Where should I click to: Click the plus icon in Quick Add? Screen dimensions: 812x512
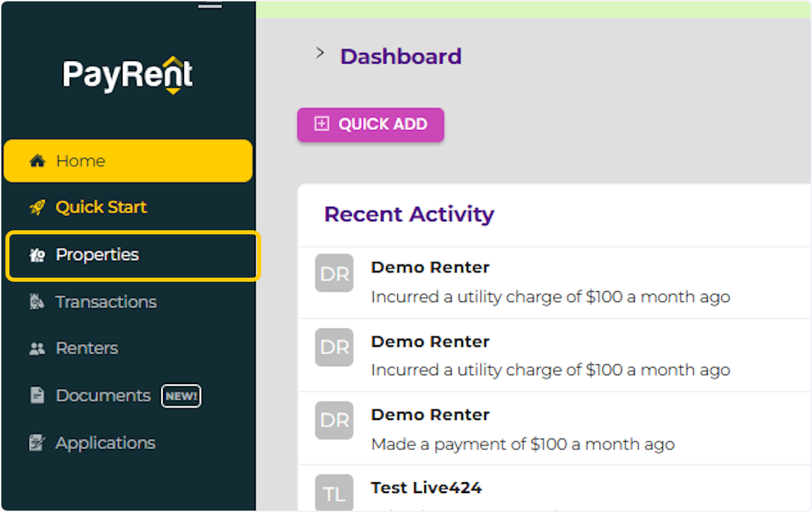tap(322, 125)
